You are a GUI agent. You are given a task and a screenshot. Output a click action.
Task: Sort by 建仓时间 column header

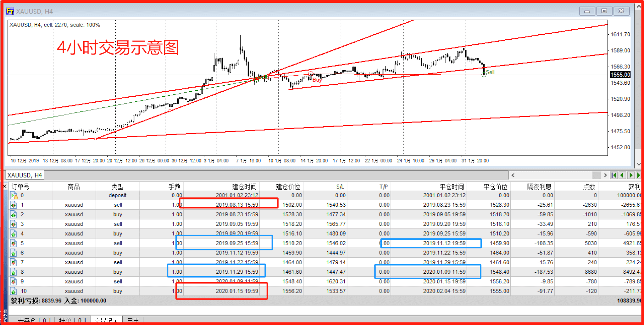(244, 186)
